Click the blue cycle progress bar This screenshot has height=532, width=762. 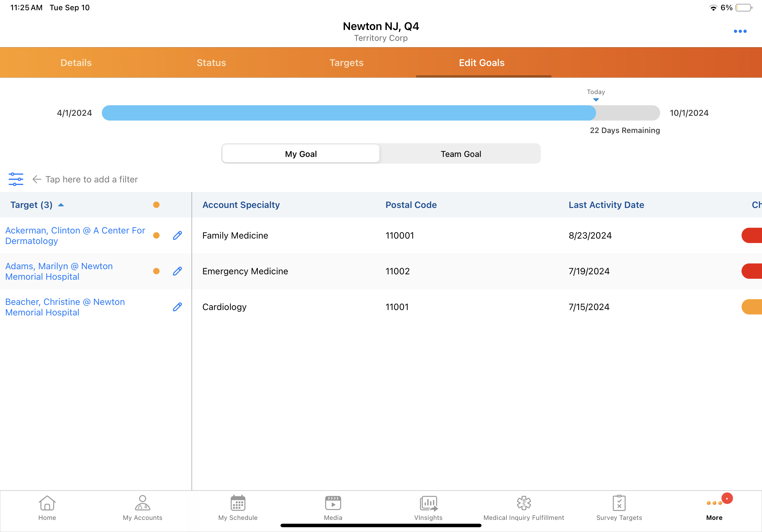coord(348,113)
